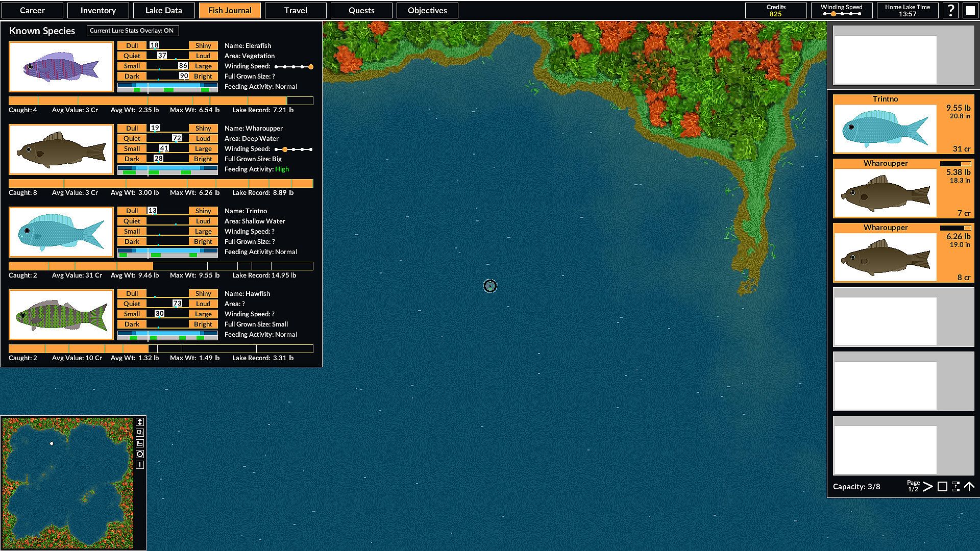Click the minimap overlapping squares icon
The image size is (980, 551).
tap(140, 433)
